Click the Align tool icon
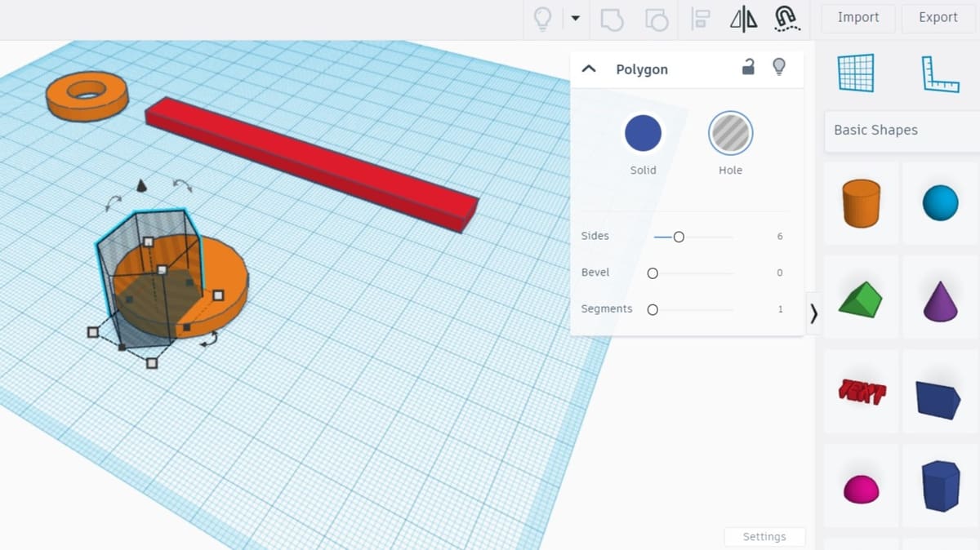 (701, 19)
